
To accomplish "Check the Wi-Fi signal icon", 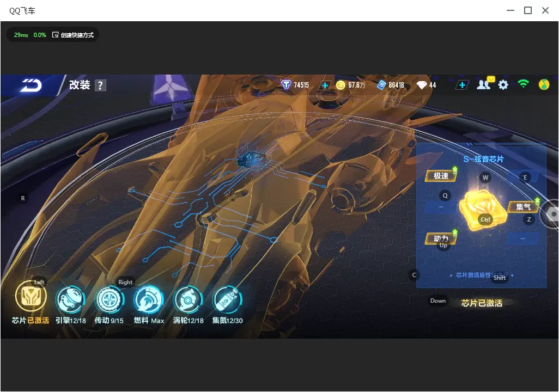I will point(523,84).
